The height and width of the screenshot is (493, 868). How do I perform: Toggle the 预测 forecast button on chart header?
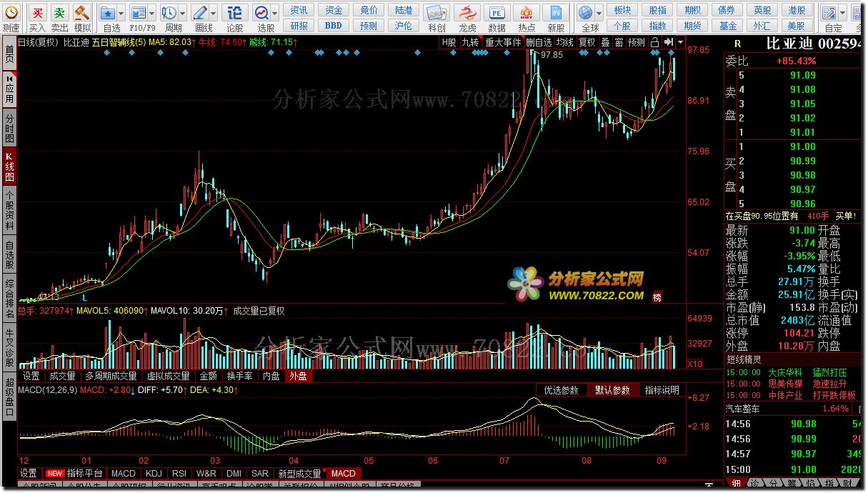[x=636, y=43]
